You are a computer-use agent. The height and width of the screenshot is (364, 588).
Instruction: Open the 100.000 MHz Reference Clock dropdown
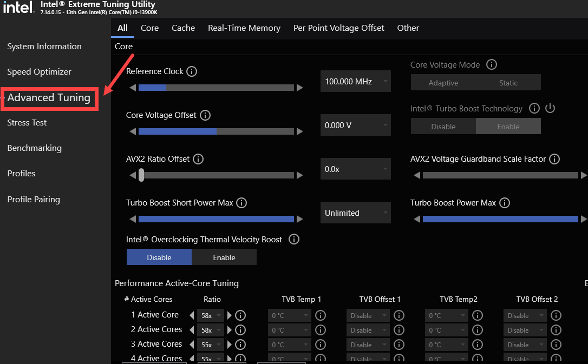(x=355, y=82)
